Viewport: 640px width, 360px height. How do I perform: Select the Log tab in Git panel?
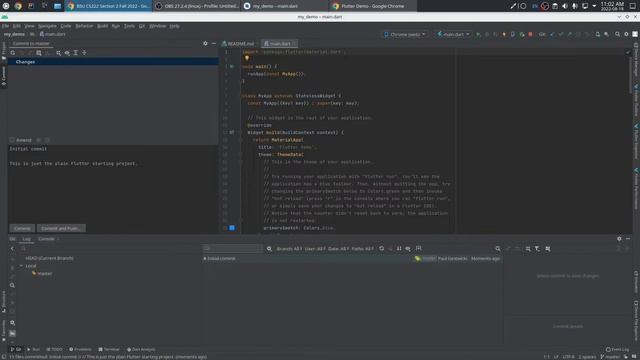pyautogui.click(x=27, y=239)
